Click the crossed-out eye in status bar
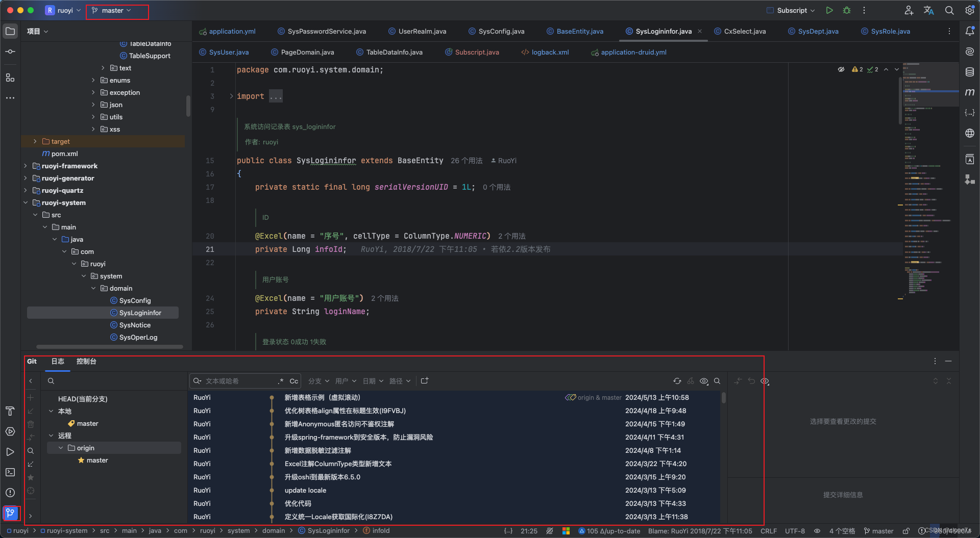Viewport: 980px width, 538px height. [550, 531]
